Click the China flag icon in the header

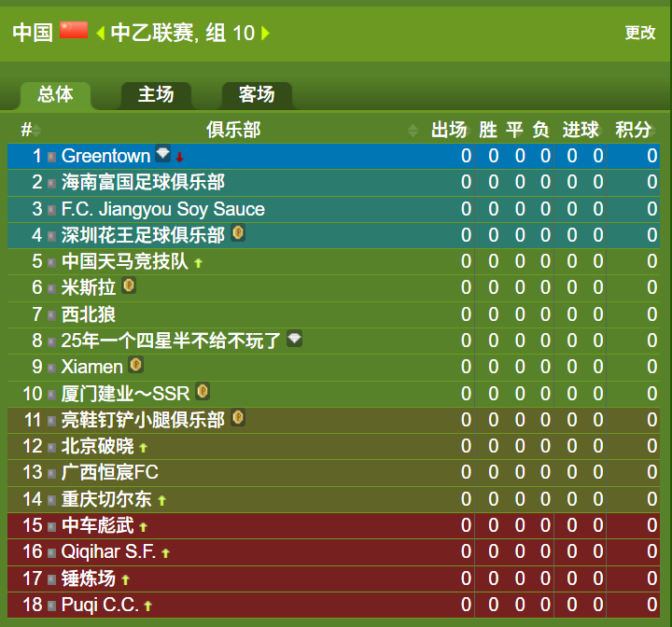click(74, 30)
